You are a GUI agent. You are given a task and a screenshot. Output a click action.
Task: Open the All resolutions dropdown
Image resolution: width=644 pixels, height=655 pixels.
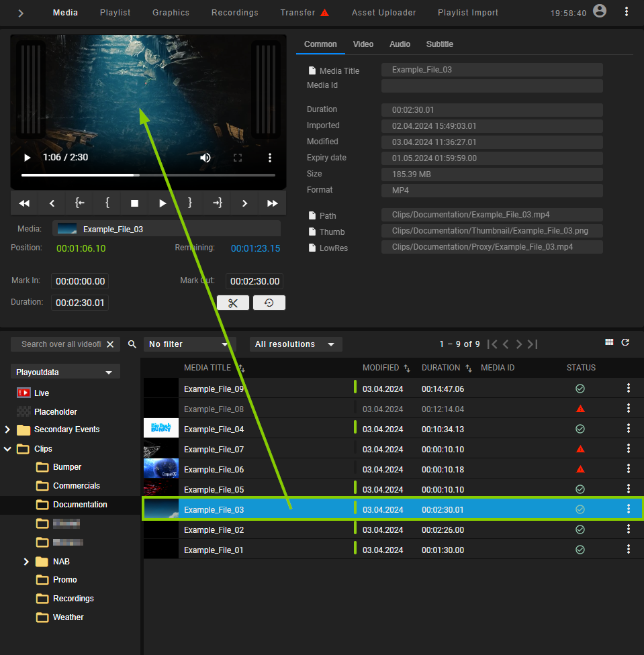point(295,344)
